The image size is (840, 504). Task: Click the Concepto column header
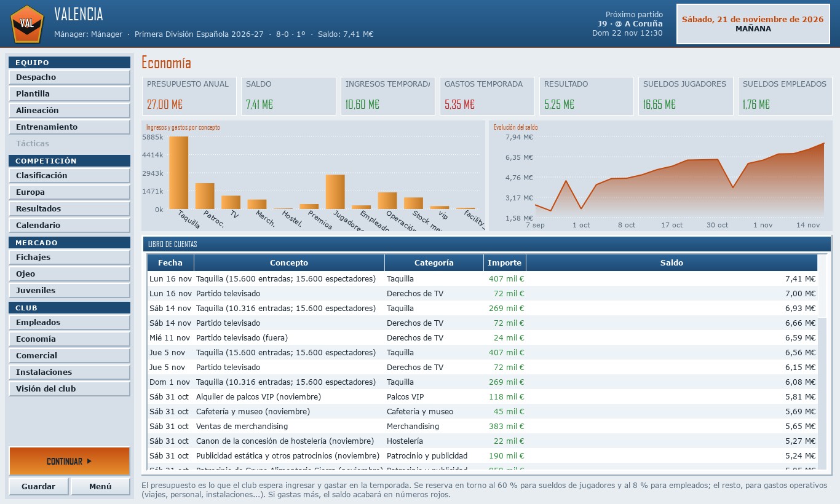[289, 263]
